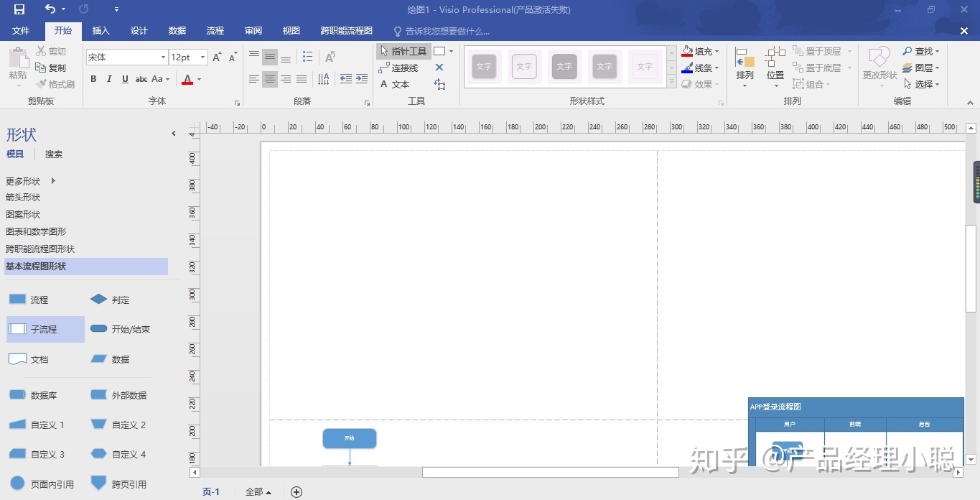
Task: Click the Format Painter (格式刷) button
Action: tap(55, 85)
